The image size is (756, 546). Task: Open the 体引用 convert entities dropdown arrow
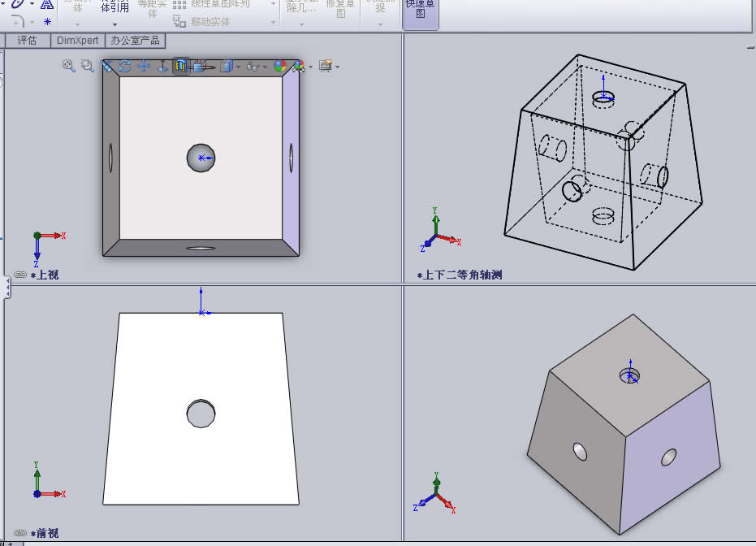pyautogui.click(x=114, y=24)
